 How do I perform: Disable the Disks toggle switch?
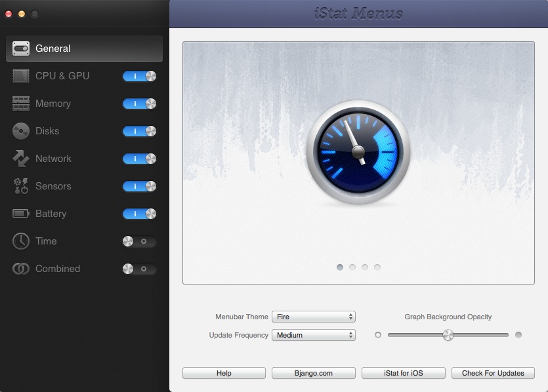click(139, 131)
